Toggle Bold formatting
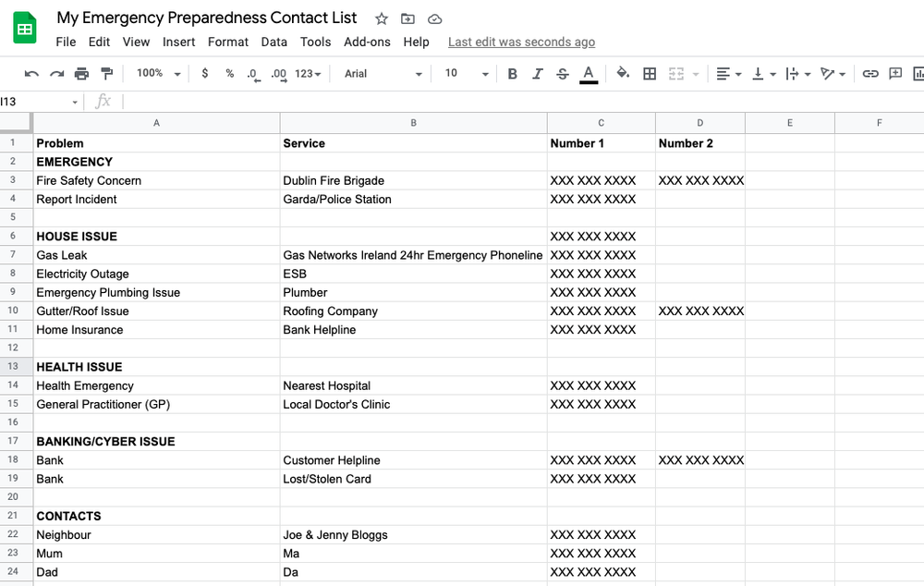924x586 pixels. pos(512,74)
